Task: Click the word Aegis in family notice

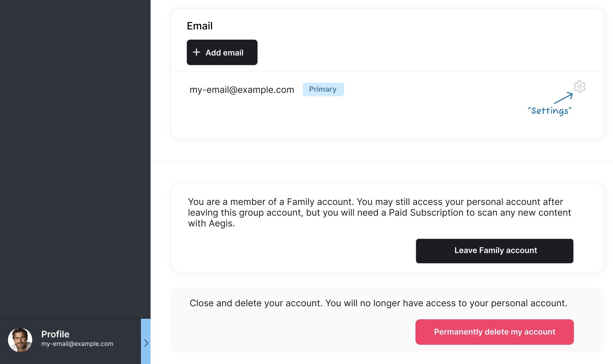Action: (221, 223)
